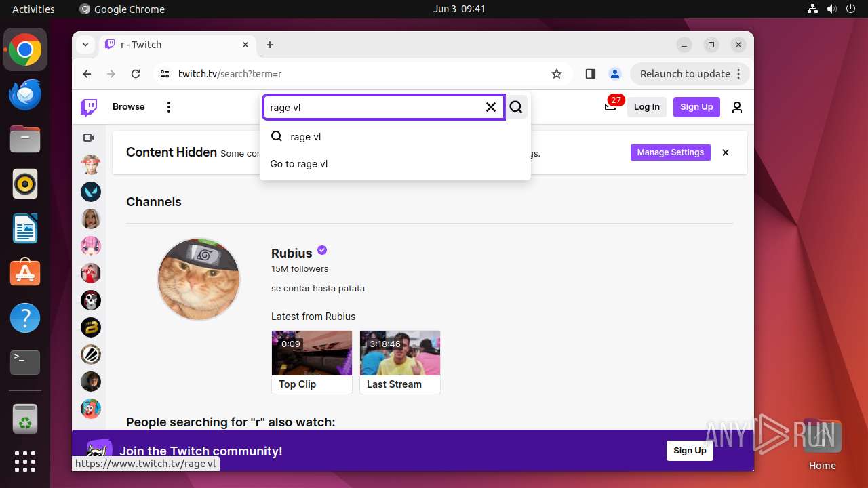Open the Rubius Last Stream thumbnail
Viewport: 868px width, 488px height.
[x=400, y=353]
